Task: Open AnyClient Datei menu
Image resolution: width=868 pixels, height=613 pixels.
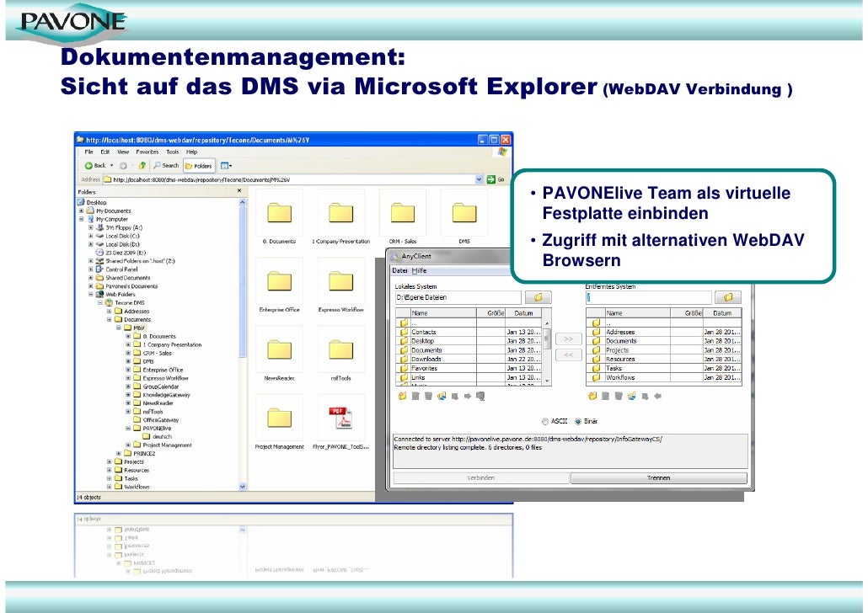Action: pos(399,270)
